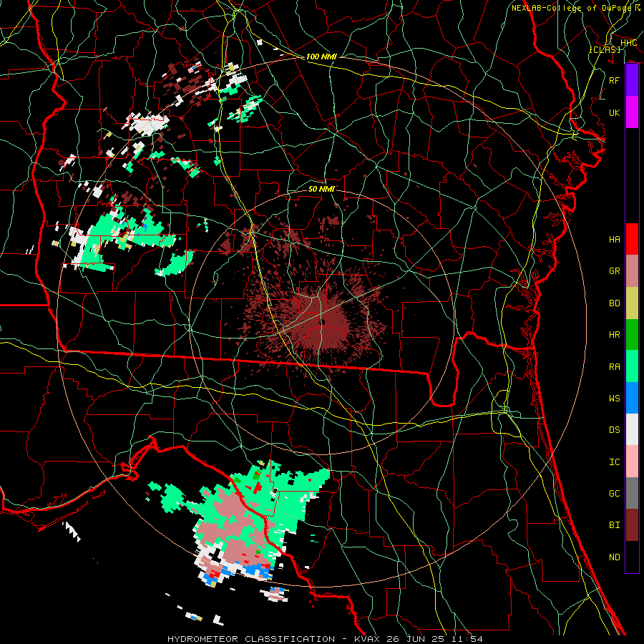Click the UK magenta legend swatch
Screen dimensions: 644x644
click(632, 112)
